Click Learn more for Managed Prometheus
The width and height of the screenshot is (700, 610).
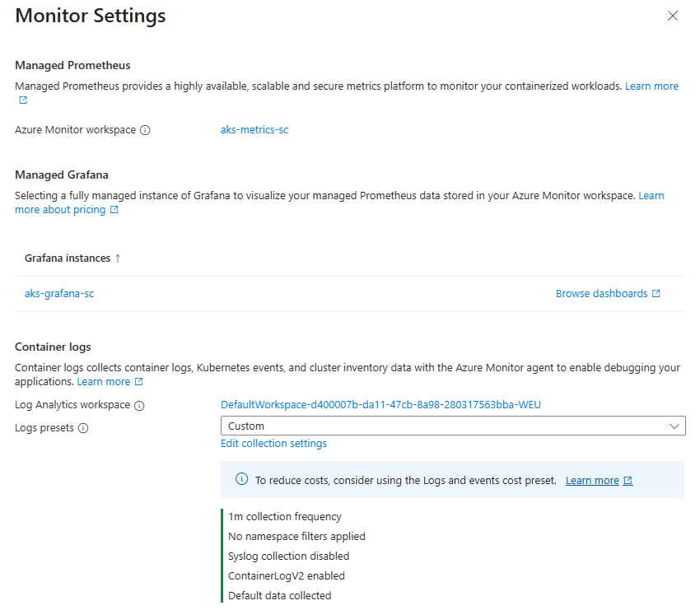(x=651, y=86)
